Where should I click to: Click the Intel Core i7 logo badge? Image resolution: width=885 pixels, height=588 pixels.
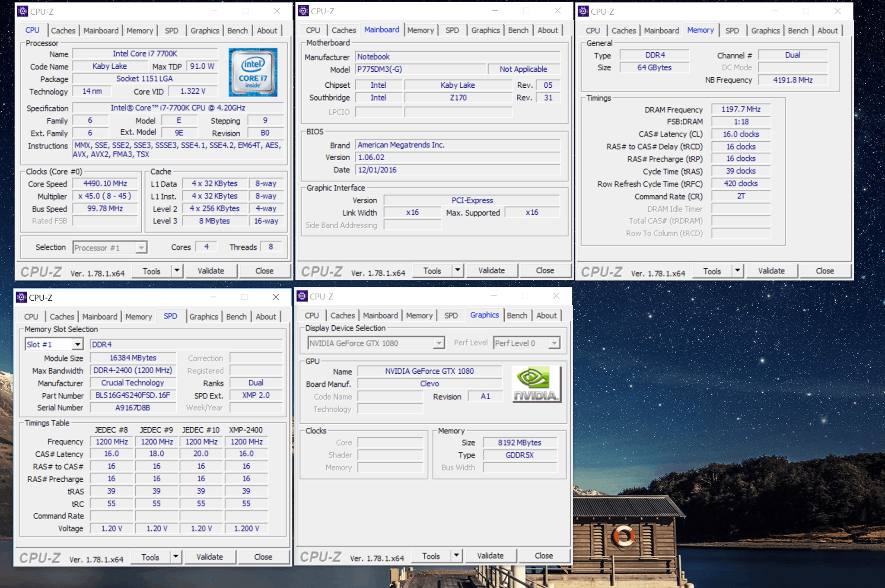[x=253, y=72]
